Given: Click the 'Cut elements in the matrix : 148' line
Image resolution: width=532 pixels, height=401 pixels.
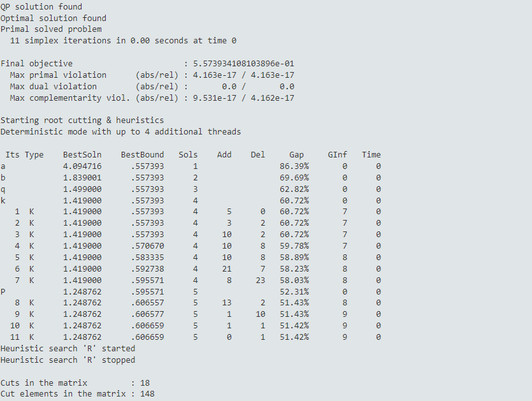Looking at the screenshot, I should coord(76,393).
